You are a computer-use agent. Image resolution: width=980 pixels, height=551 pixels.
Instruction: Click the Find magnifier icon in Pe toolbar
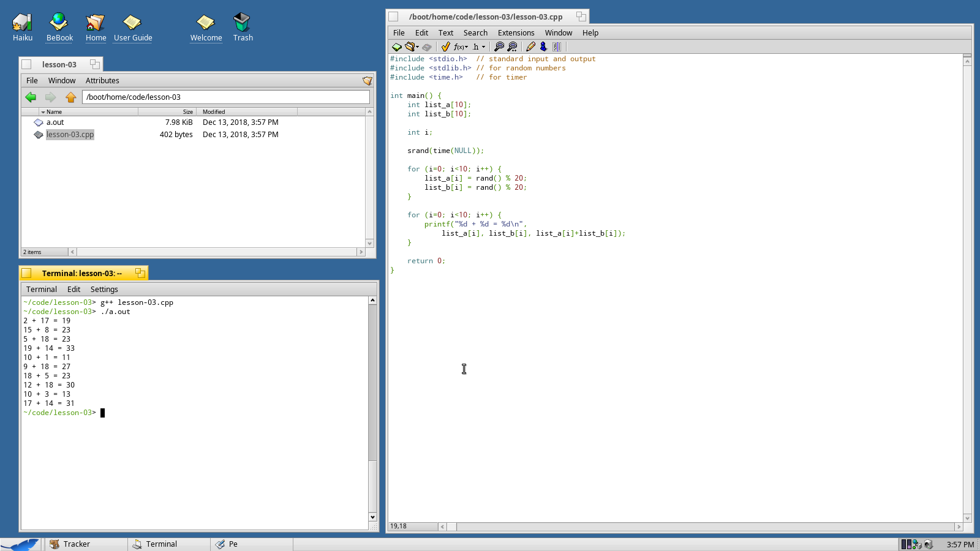499,47
